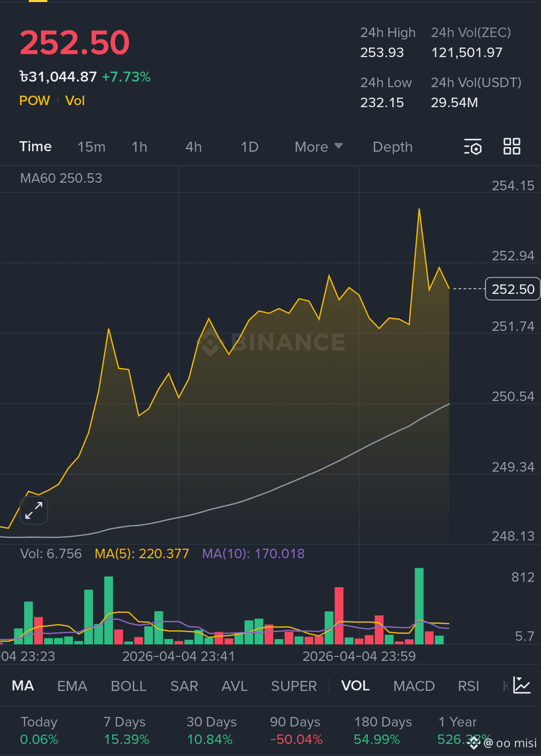Switch to the 15m interval
541x756 pixels.
click(91, 147)
